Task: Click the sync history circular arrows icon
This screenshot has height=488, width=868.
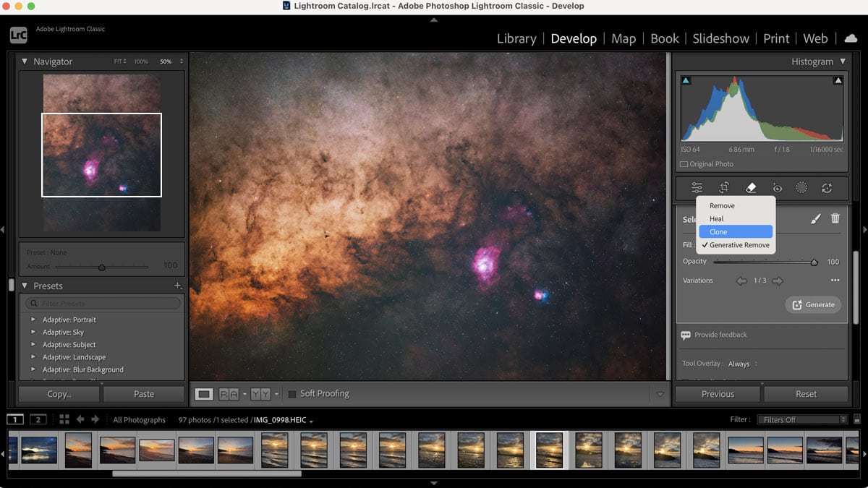Action: [827, 188]
